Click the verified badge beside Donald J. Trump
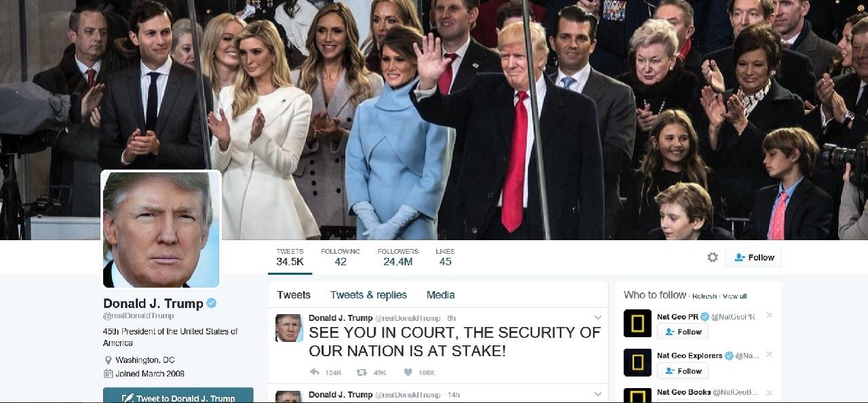The height and width of the screenshot is (403, 868). click(x=212, y=303)
